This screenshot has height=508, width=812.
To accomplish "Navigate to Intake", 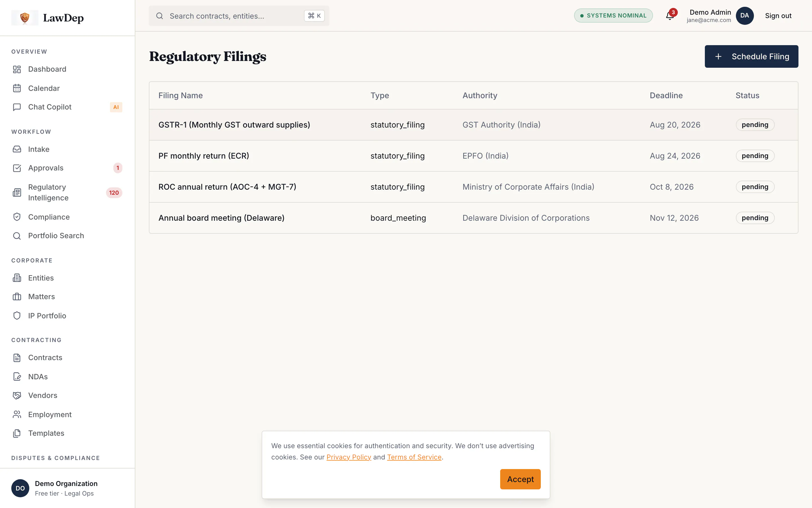I will [67, 149].
